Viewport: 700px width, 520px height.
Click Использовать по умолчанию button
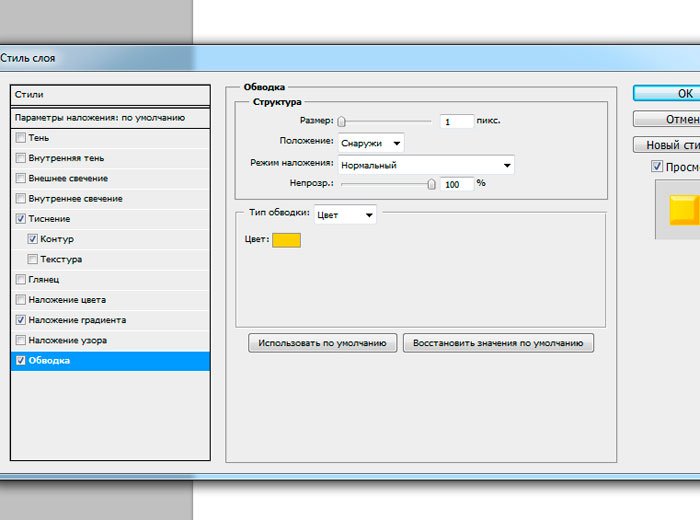point(322,343)
